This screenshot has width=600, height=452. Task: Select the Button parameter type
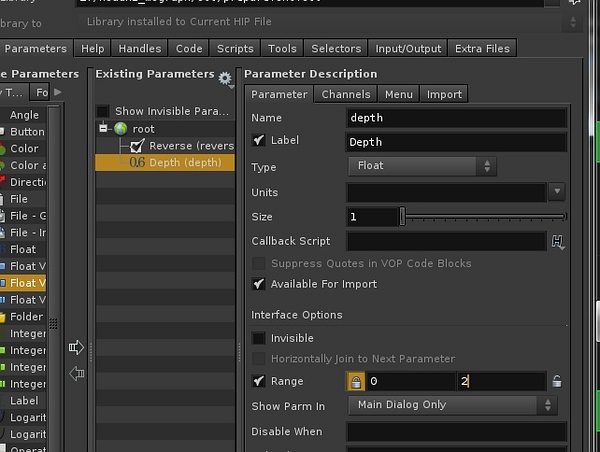[x=23, y=132]
